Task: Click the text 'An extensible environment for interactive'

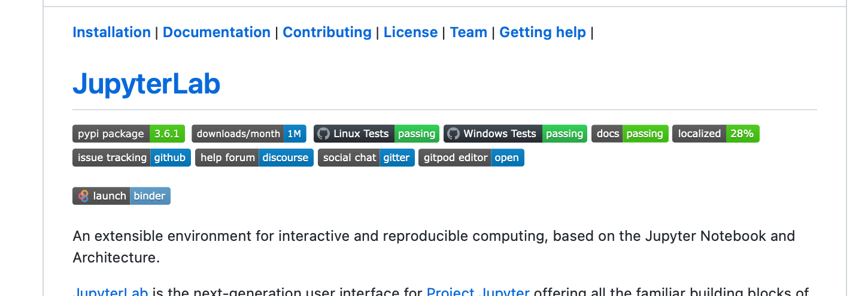Action: pyautogui.click(x=211, y=236)
